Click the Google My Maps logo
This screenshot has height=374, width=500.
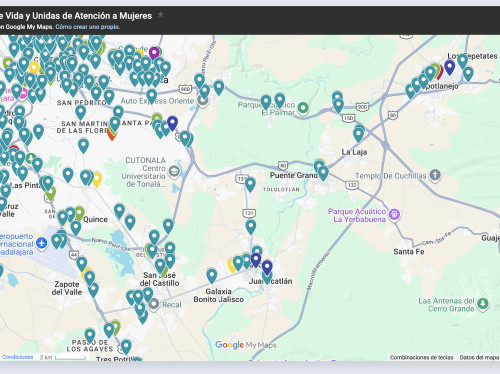coord(246,345)
